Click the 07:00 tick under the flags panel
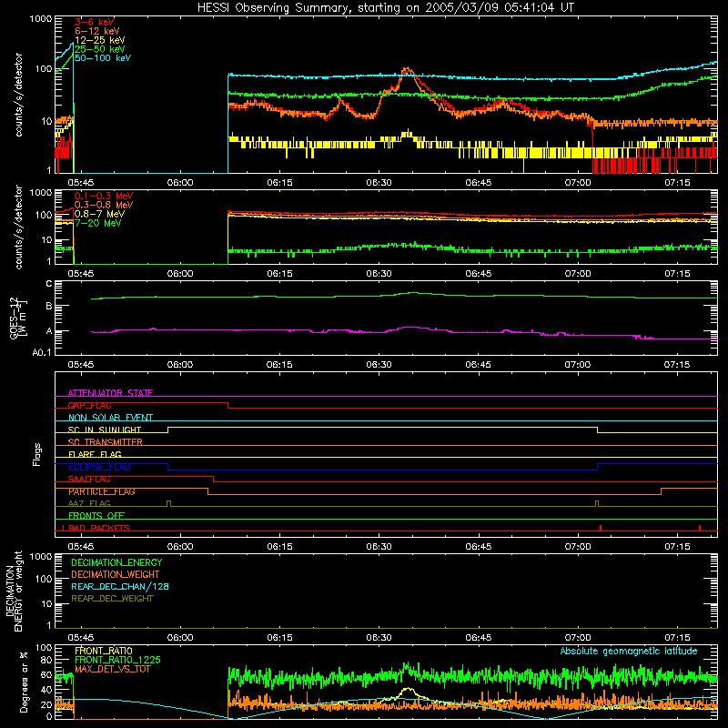The width and height of the screenshot is (728, 728). (578, 547)
